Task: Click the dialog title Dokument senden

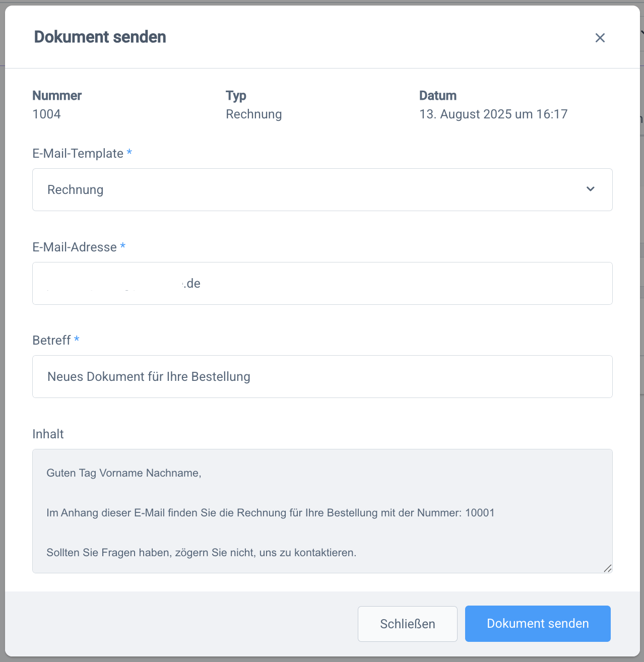Action: click(x=100, y=37)
